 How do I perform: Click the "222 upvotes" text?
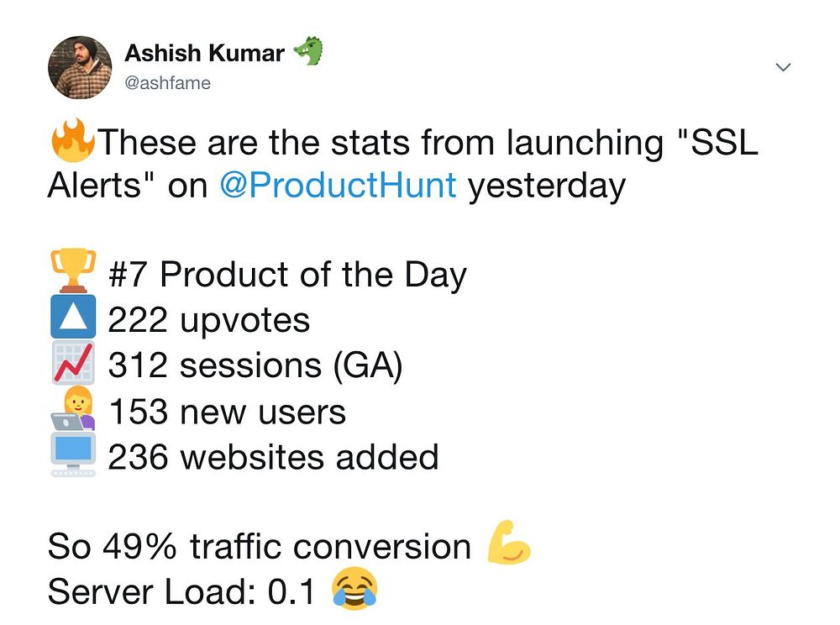(209, 320)
